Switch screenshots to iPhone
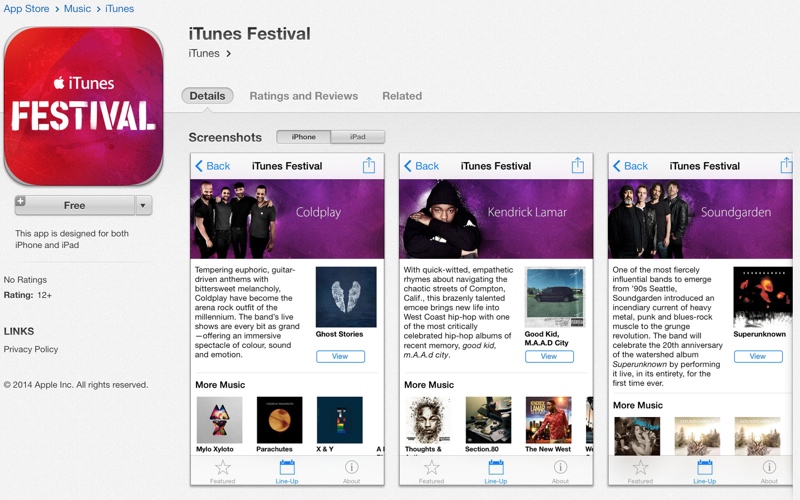Viewport: 800px width, 500px height. pyautogui.click(x=304, y=137)
